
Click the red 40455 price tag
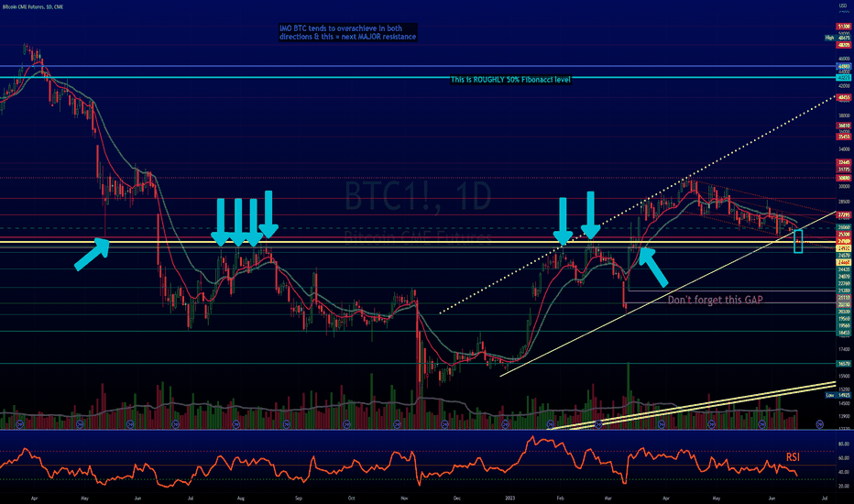tap(844, 97)
